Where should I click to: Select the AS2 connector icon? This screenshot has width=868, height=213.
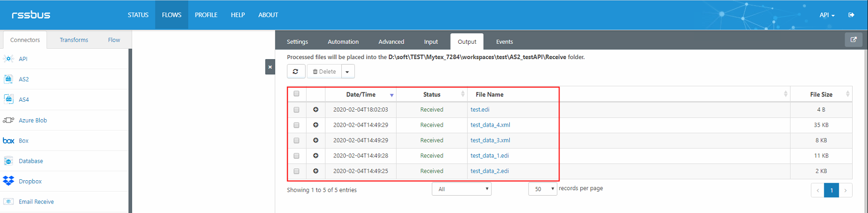[x=8, y=79]
